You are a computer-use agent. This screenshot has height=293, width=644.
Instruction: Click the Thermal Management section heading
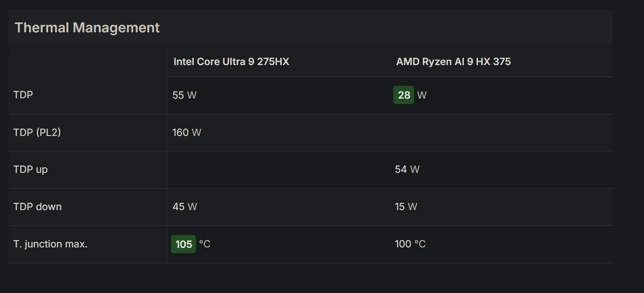point(87,28)
